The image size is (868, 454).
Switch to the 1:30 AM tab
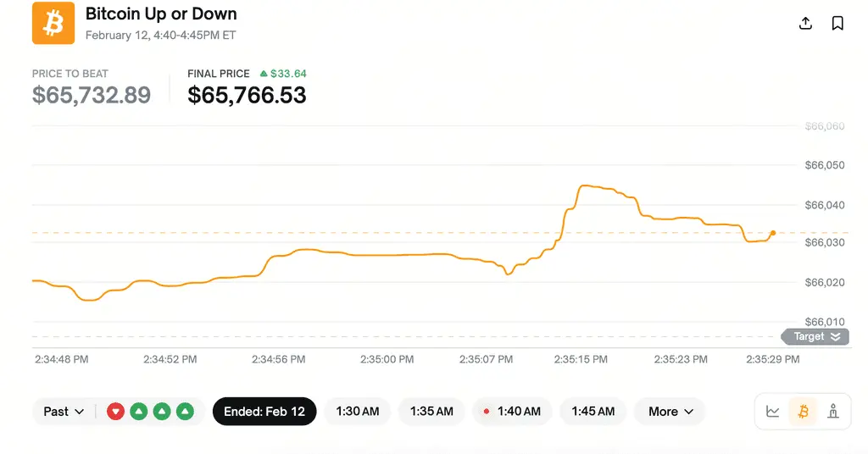pyautogui.click(x=358, y=412)
